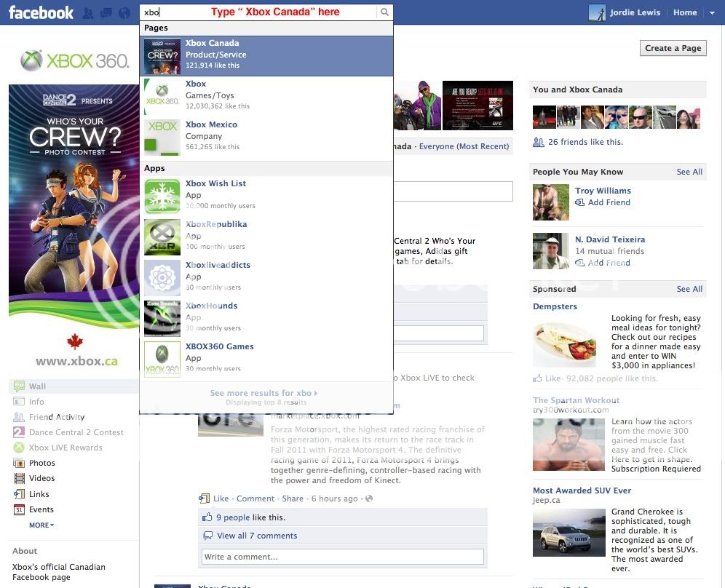Open the Wall tab in sidebar
The height and width of the screenshot is (588, 725).
[x=37, y=386]
